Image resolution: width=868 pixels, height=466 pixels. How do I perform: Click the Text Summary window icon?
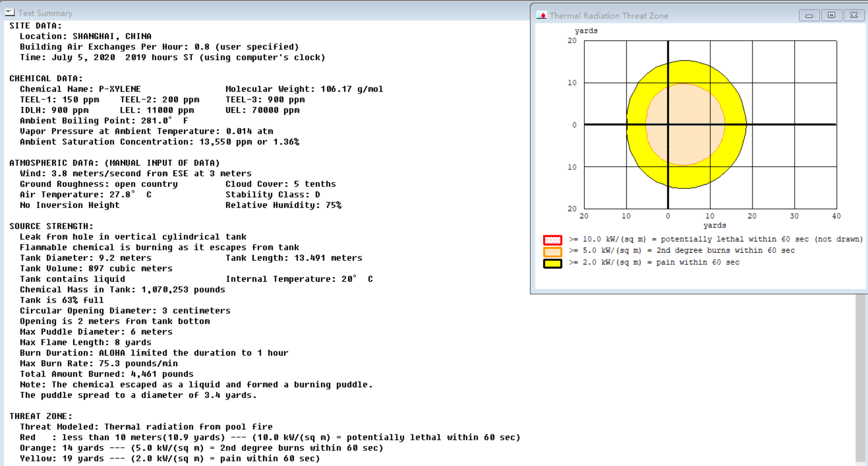(9, 12)
